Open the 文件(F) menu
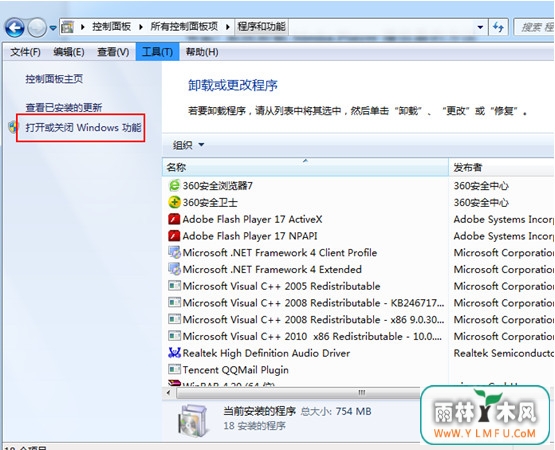Screen dimensions: 555x450 pos(25,52)
